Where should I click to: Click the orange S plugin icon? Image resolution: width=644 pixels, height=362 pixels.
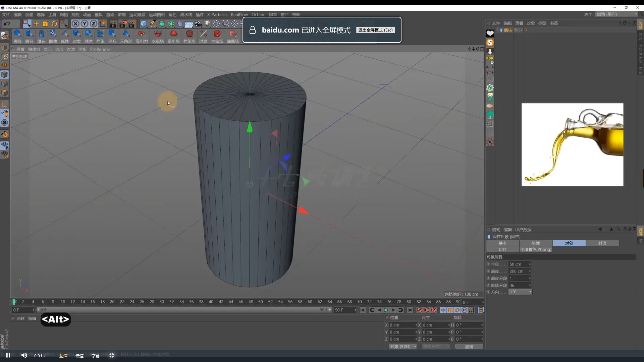490,43
